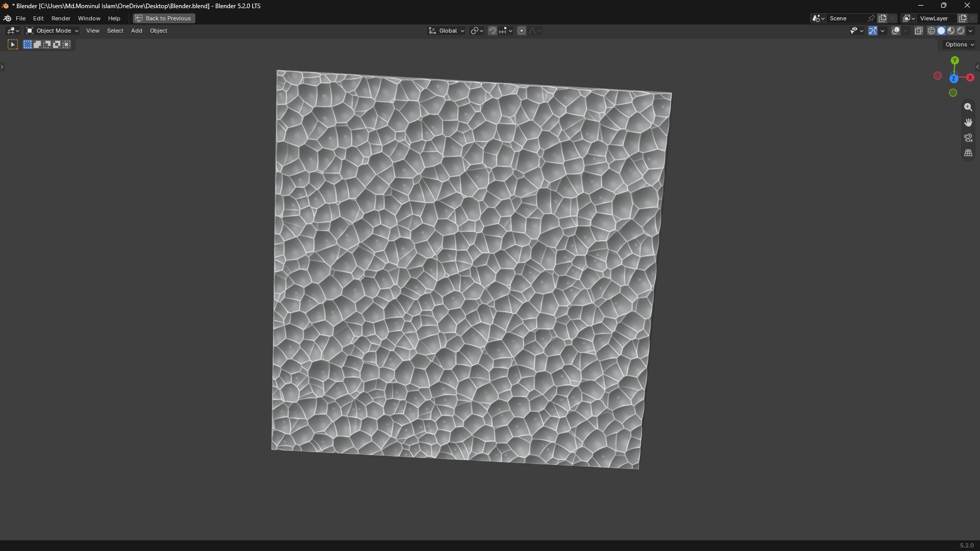The image size is (980, 551).
Task: Toggle the camera view icon
Action: point(968,138)
